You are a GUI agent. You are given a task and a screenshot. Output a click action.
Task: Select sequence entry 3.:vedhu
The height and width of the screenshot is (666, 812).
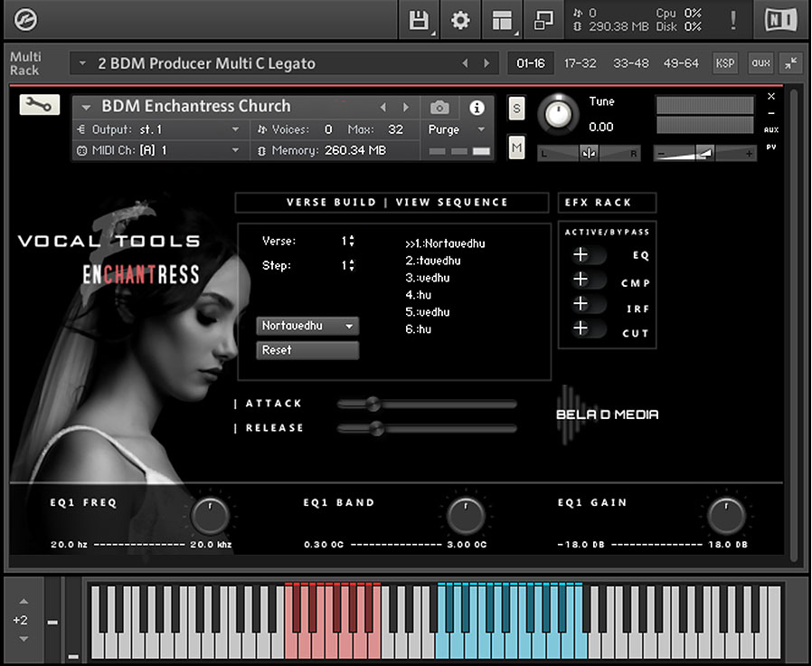(x=428, y=278)
